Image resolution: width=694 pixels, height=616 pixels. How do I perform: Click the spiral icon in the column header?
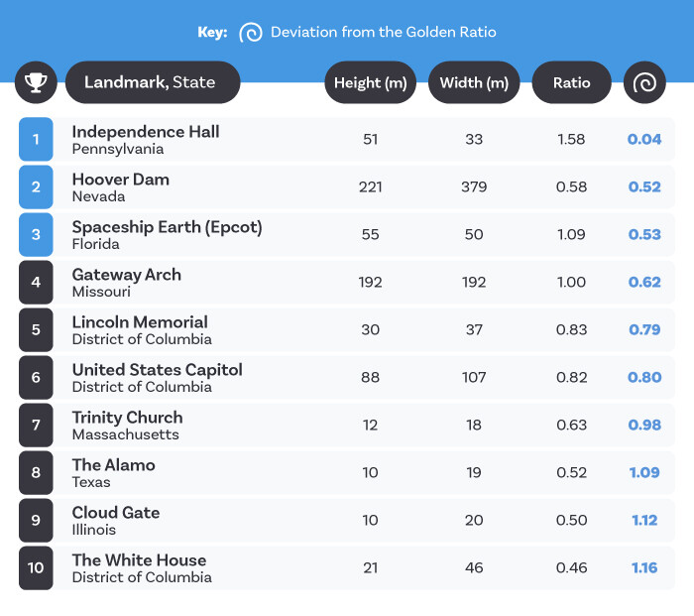coord(644,82)
